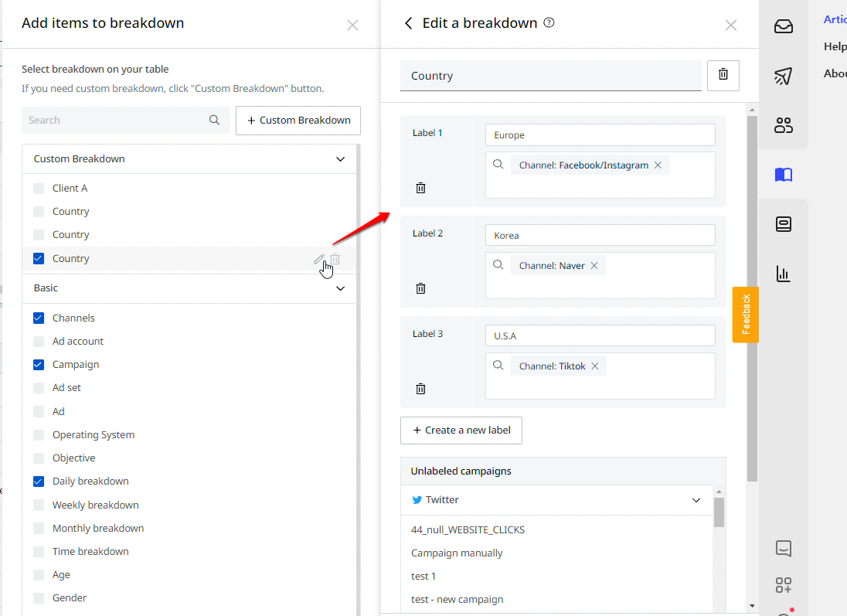
Task: Open the news article icon in the sidebar
Action: tap(784, 224)
